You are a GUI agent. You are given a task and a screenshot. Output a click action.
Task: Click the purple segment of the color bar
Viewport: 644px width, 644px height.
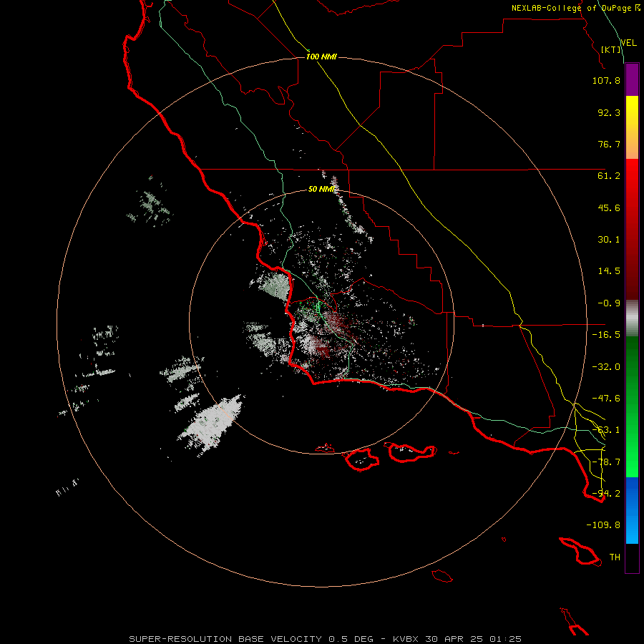632,79
